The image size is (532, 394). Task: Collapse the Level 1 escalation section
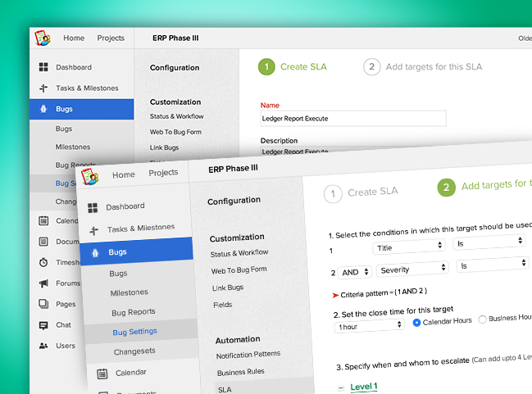point(340,387)
